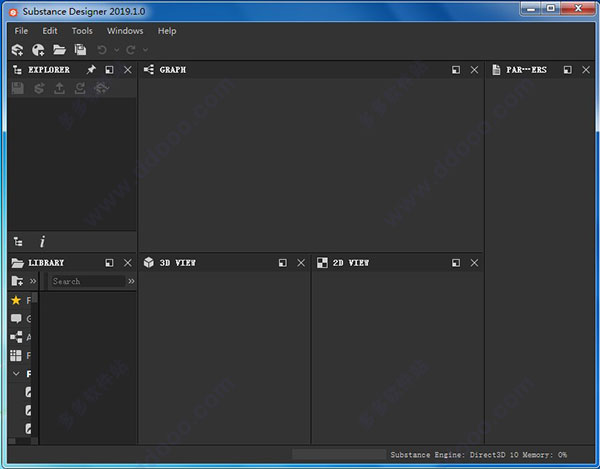Viewport: 600px width, 469px height.
Task: Float the Parameters panel
Action: point(567,70)
